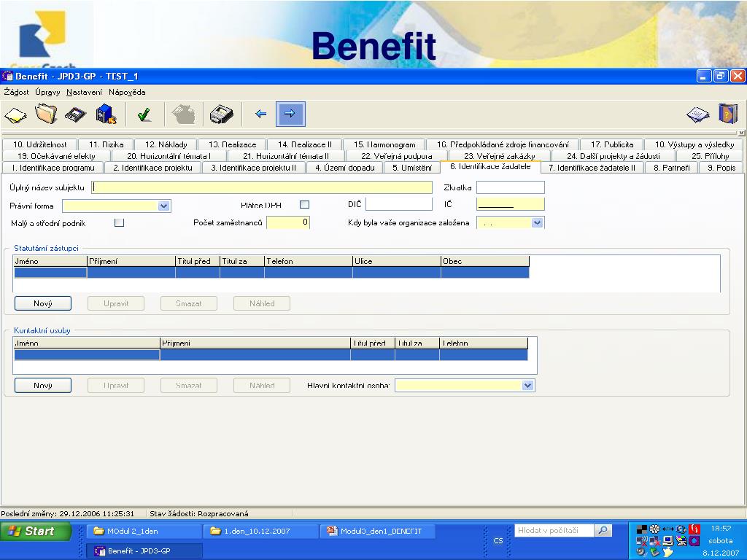Click the globe tray icon beside the arrows
This screenshot has width=747, height=560.
click(x=681, y=529)
